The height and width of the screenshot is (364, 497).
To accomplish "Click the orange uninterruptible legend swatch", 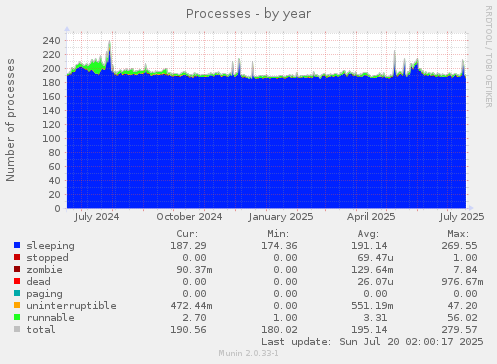I will pyautogui.click(x=17, y=305).
